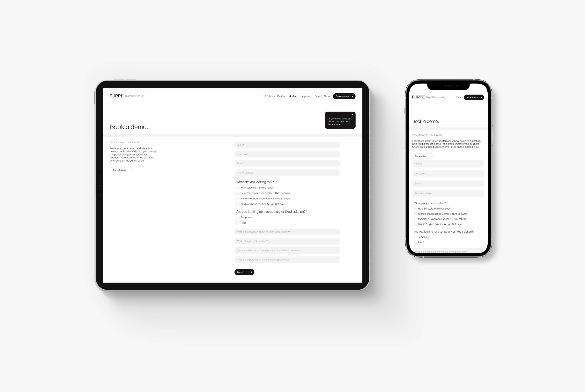585x392 pixels.
Task: Click the Cases navigation menu item
Action: (317, 96)
